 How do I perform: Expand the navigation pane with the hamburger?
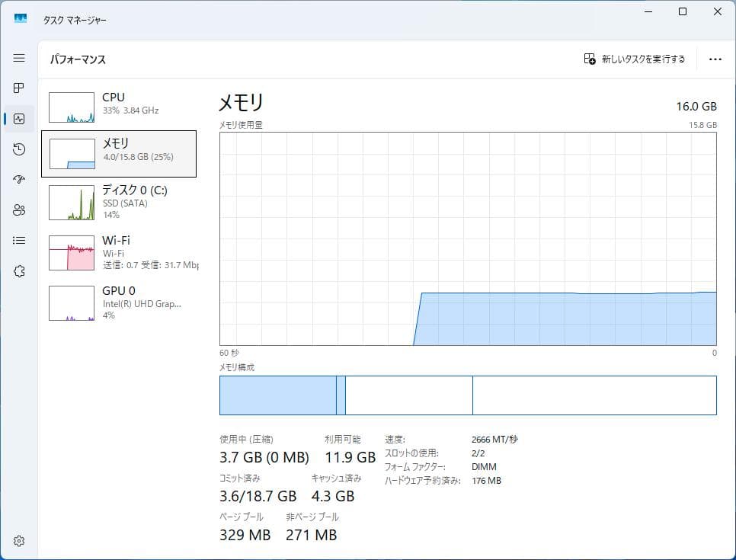point(18,58)
